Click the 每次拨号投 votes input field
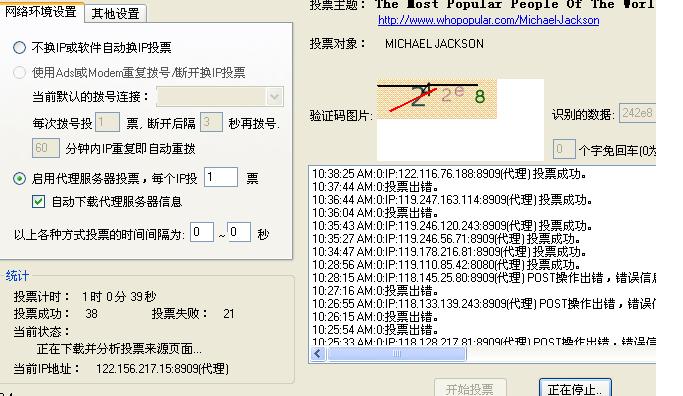 point(107,122)
